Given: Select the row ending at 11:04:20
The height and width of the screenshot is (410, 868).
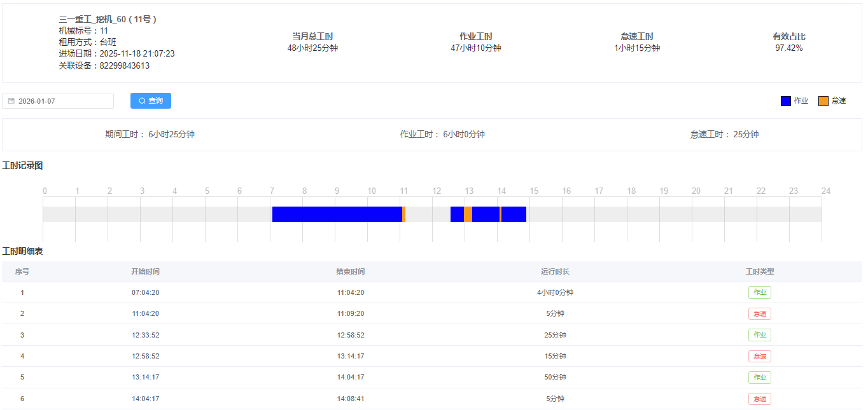Looking at the screenshot, I should tap(350, 292).
